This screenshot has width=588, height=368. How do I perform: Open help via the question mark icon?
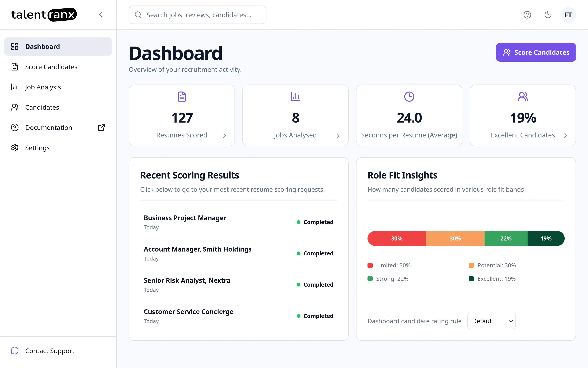pos(527,15)
